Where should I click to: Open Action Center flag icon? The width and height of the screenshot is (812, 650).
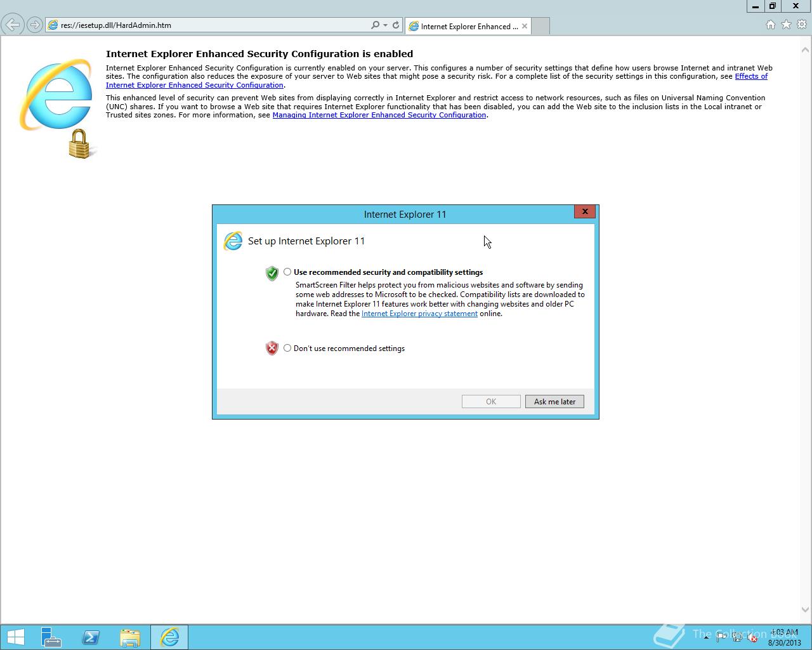[721, 638]
